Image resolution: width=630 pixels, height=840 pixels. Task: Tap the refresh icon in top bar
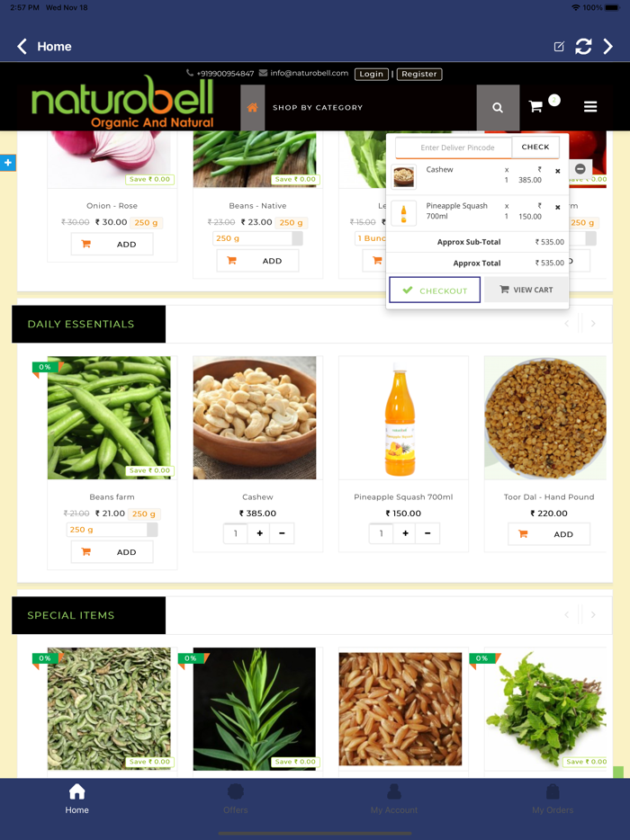tap(583, 47)
